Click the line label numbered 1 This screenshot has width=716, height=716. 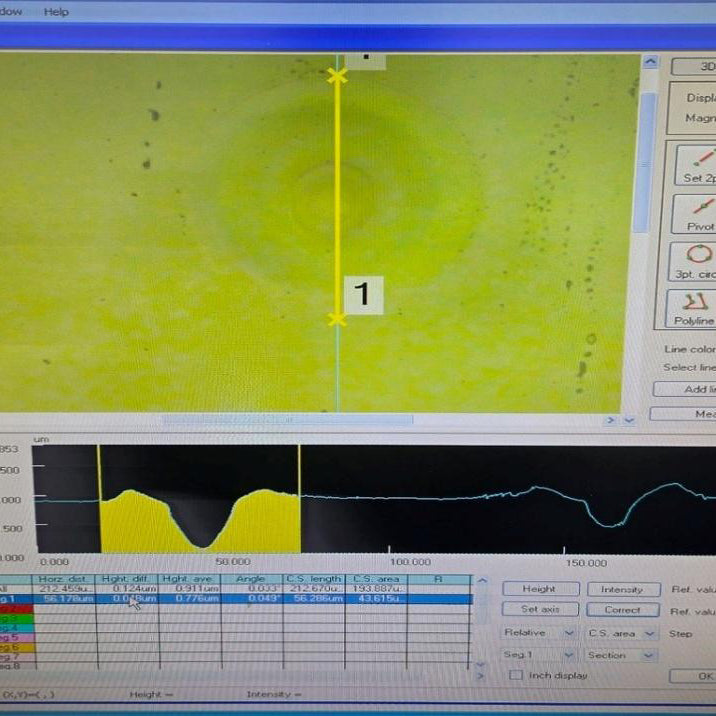point(363,295)
